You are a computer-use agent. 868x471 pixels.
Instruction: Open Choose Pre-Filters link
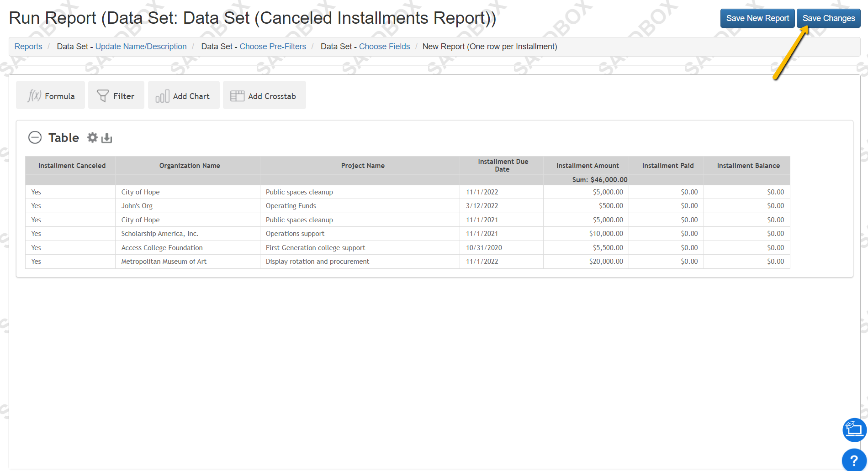(273, 47)
